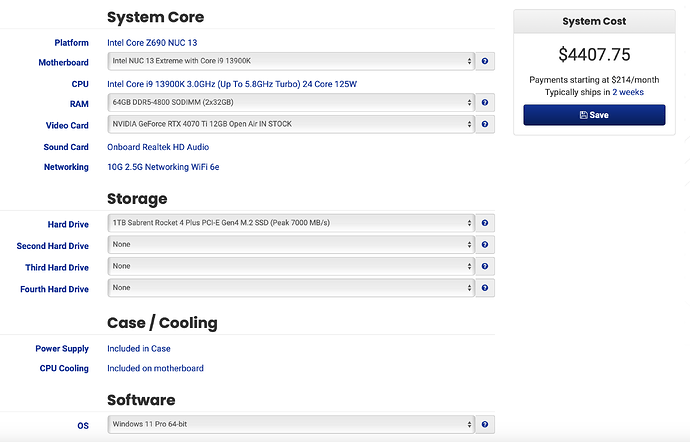Click the Networking row label
690x442 pixels.
[66, 167]
